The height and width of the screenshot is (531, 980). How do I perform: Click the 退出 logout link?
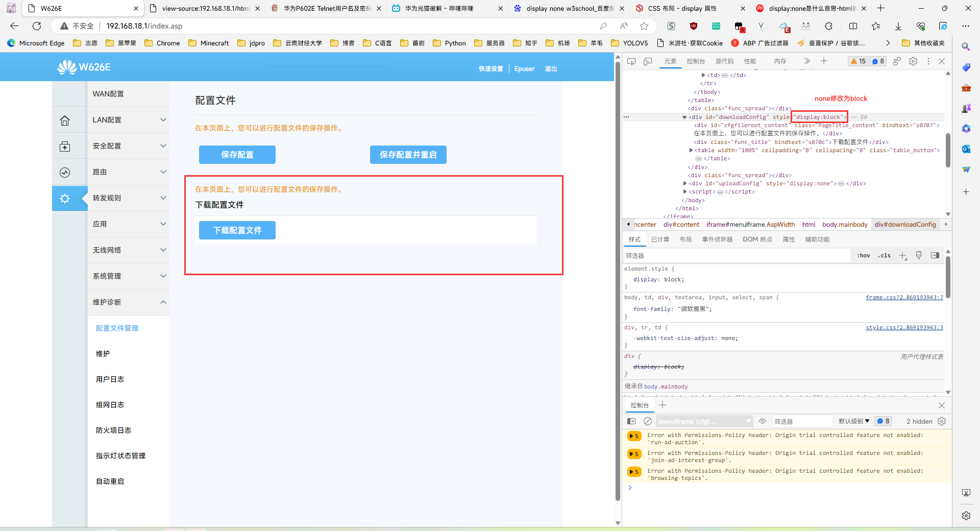[x=551, y=69]
